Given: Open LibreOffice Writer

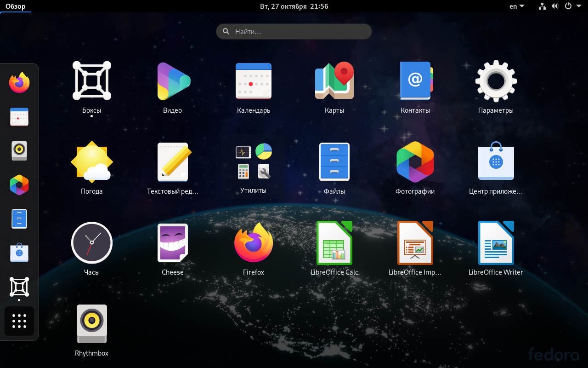Looking at the screenshot, I should point(496,242).
